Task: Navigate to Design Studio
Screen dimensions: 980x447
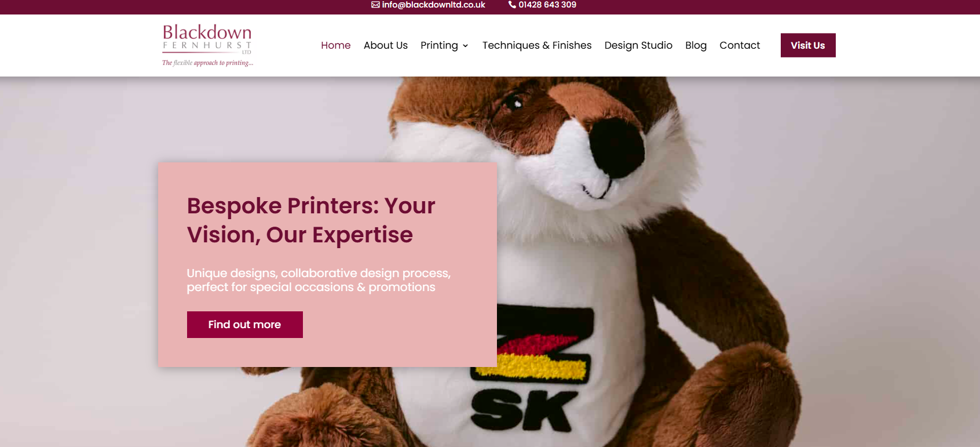Action: 638,45
